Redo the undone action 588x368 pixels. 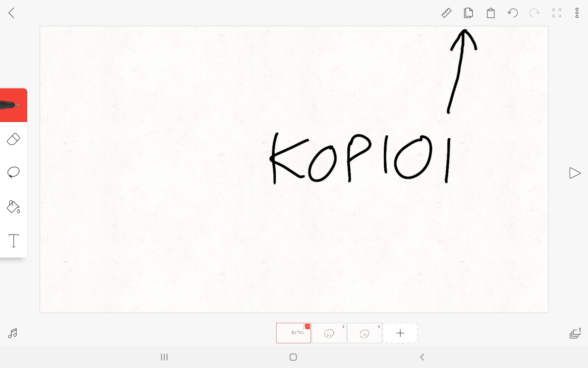(x=535, y=13)
